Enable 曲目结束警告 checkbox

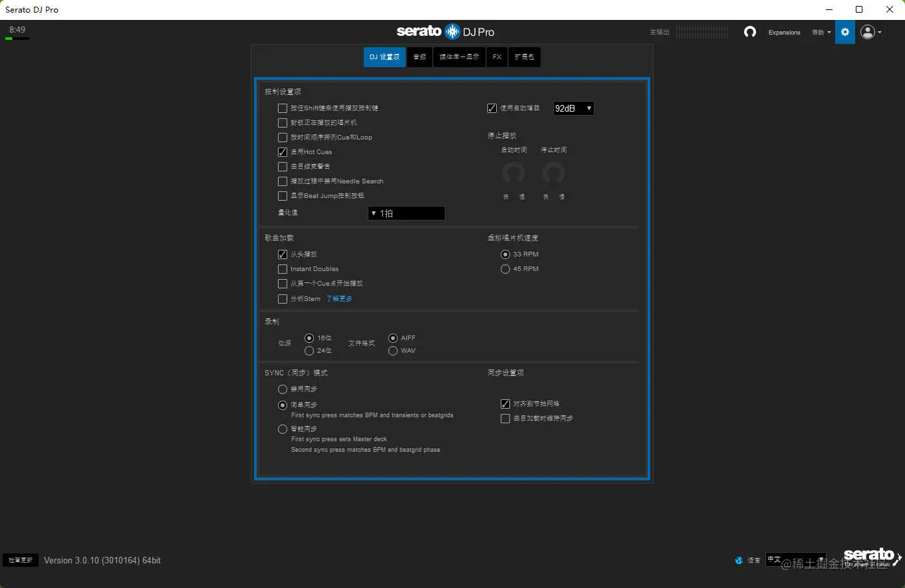(283, 167)
